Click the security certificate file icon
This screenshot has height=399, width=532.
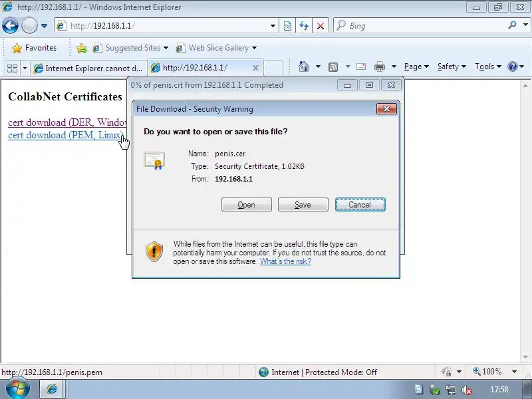tap(154, 160)
